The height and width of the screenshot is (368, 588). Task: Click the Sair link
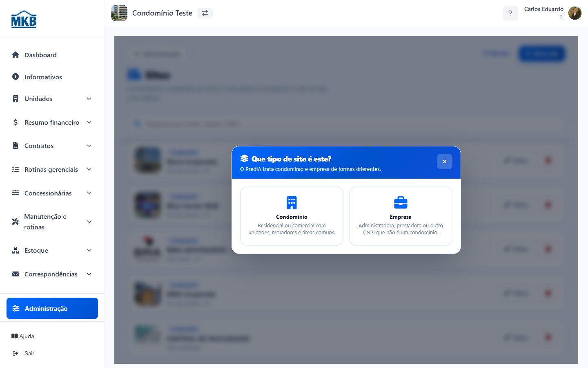pyautogui.click(x=24, y=353)
